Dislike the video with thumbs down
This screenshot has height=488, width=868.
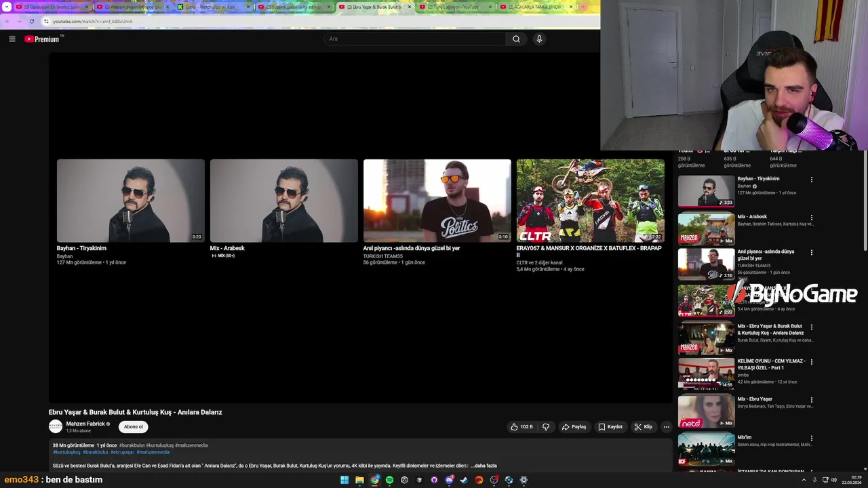[546, 427]
